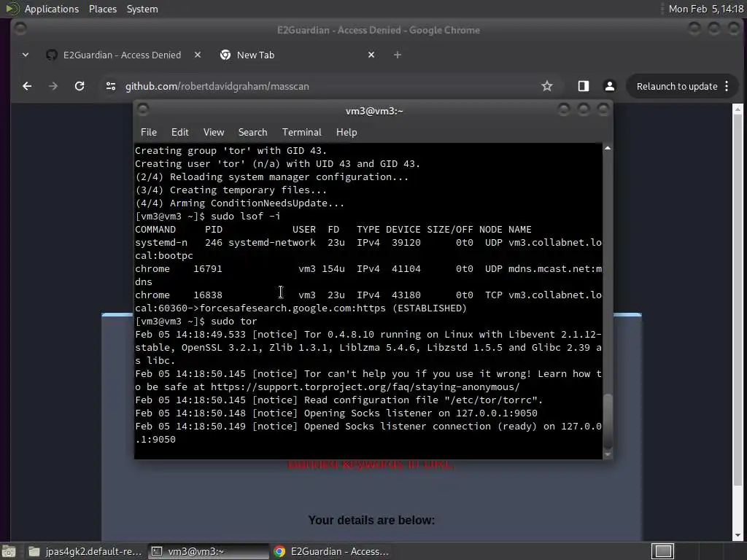The height and width of the screenshot is (560, 747).
Task: Open terminal Help menu
Action: pos(347,133)
